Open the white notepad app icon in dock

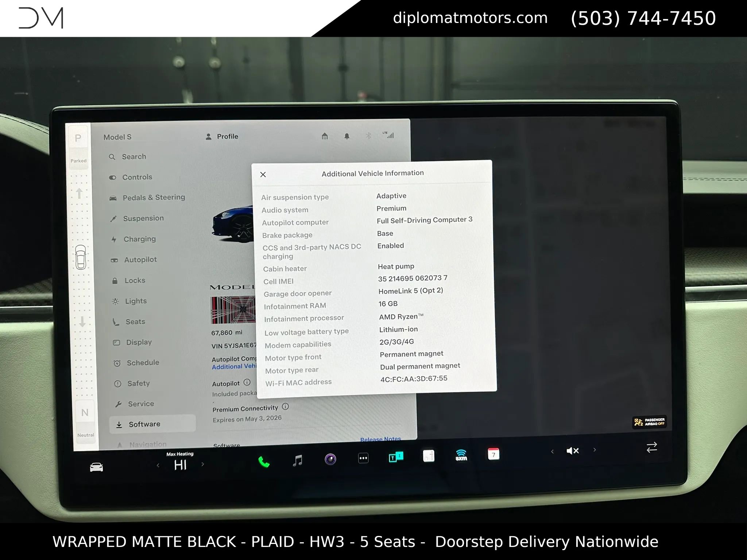click(x=429, y=456)
